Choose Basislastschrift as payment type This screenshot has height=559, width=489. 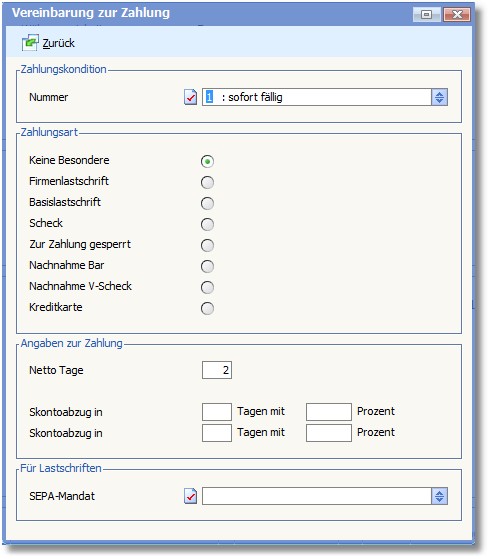[207, 203]
